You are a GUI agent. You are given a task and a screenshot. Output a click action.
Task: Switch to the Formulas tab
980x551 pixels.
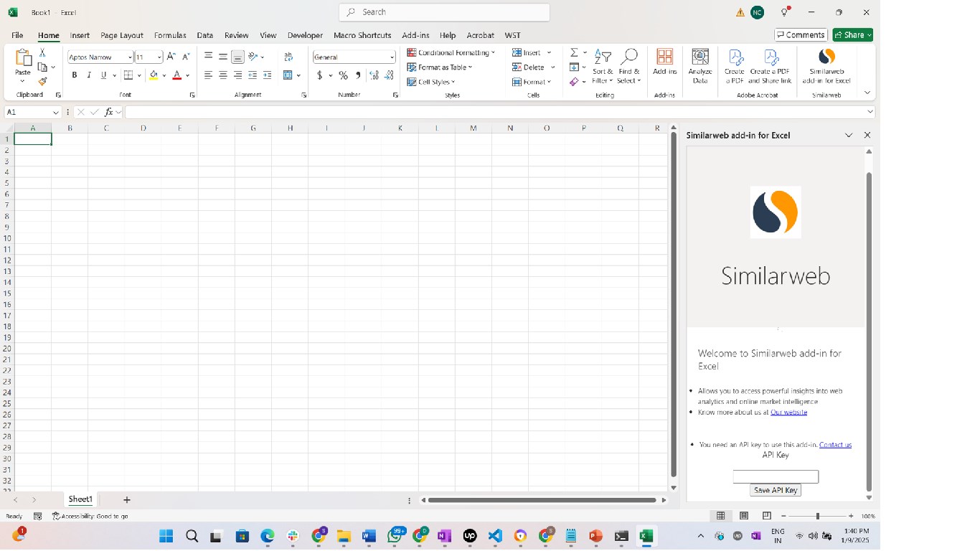coord(170,35)
